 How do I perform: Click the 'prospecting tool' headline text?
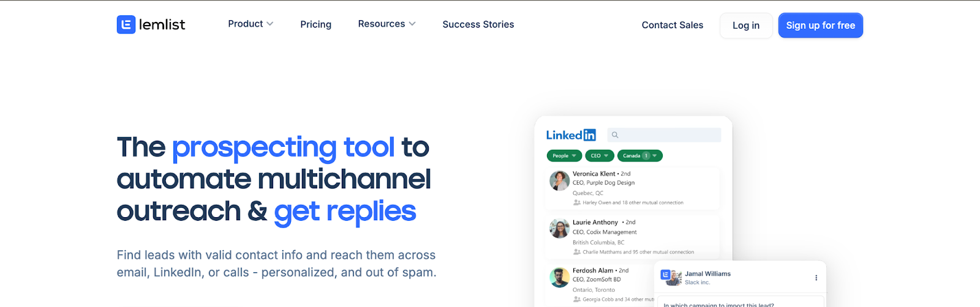point(283,147)
